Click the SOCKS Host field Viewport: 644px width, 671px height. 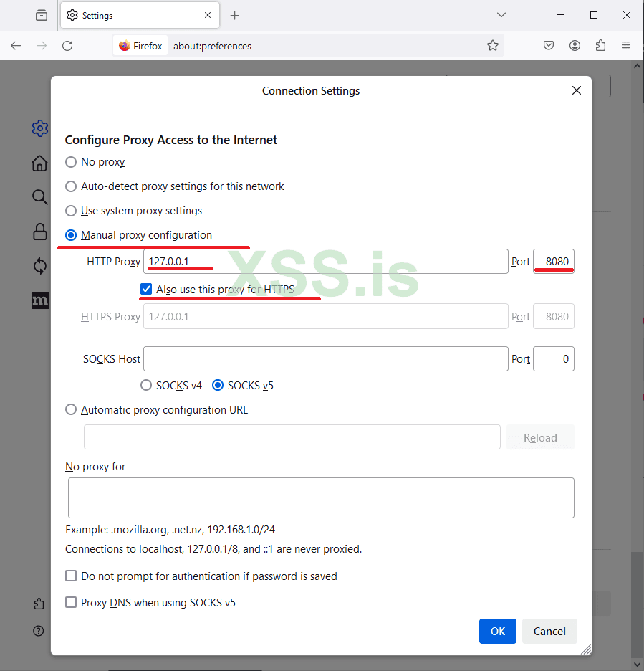[x=326, y=358]
